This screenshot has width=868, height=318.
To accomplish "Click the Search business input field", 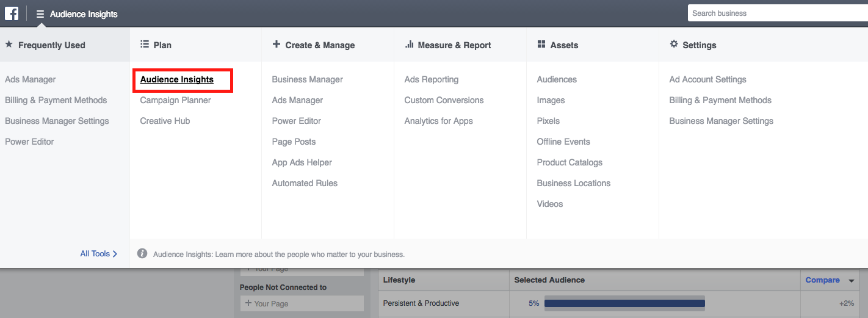I will 776,13.
